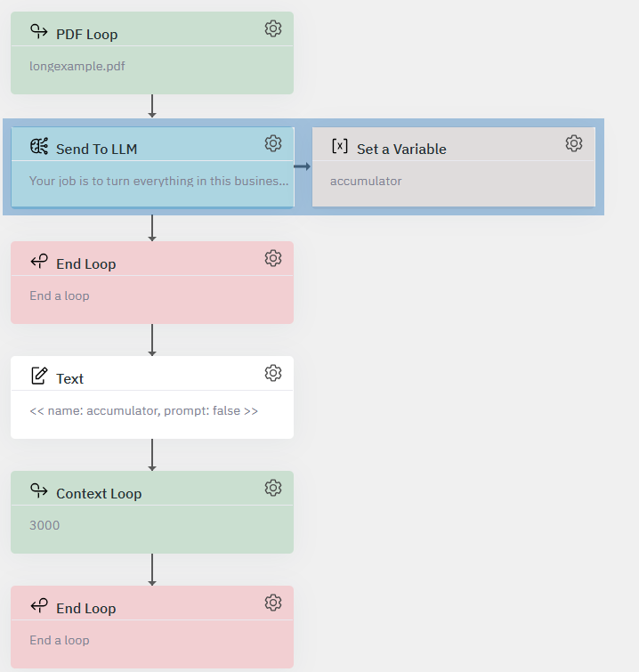Open settings gear on PDF Loop block
Screen dimensions: 639x672
pos(273,28)
